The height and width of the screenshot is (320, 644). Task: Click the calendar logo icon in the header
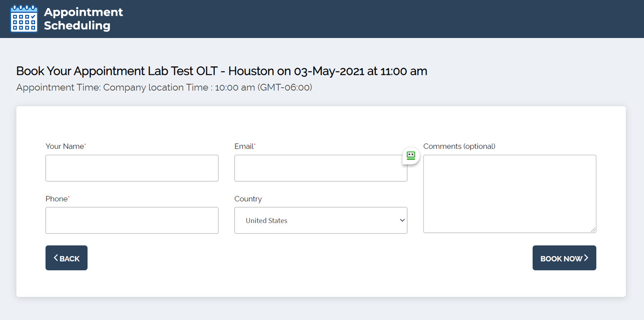(24, 19)
